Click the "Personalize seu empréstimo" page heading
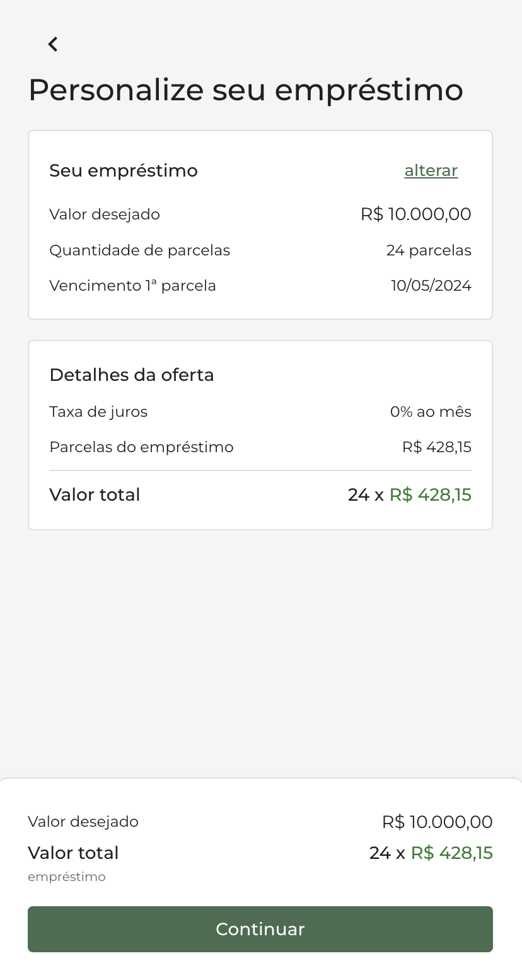522x980 pixels. point(246,90)
